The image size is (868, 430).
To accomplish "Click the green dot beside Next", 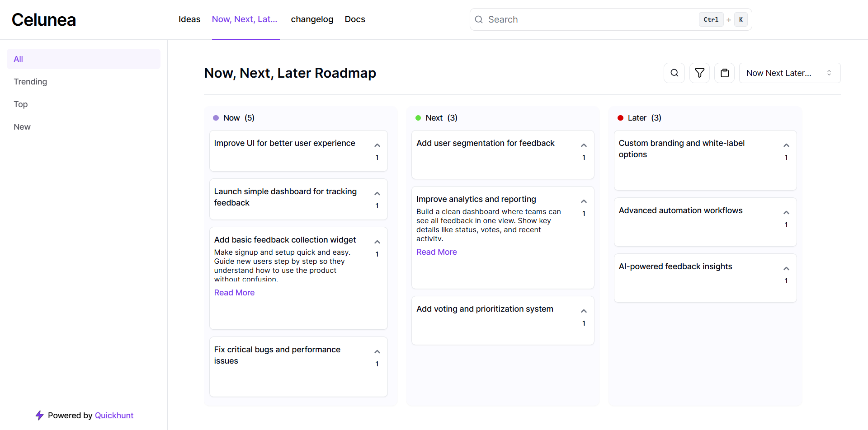I will [418, 118].
